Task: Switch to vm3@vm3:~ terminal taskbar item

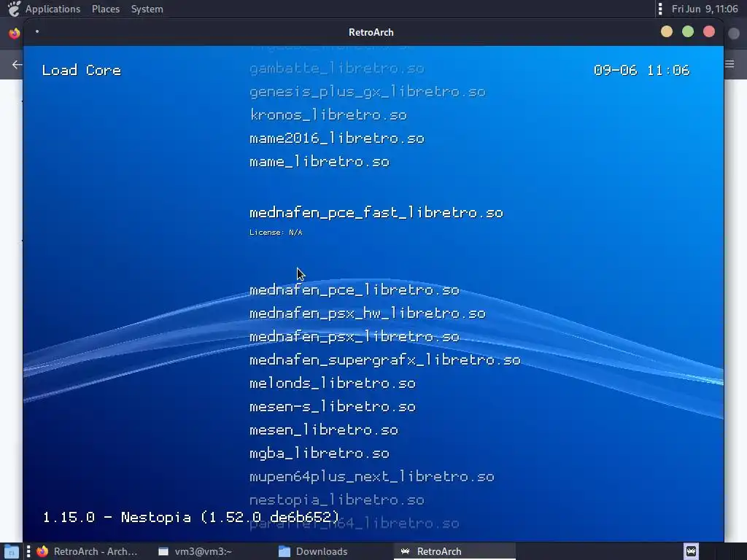Action: click(195, 551)
